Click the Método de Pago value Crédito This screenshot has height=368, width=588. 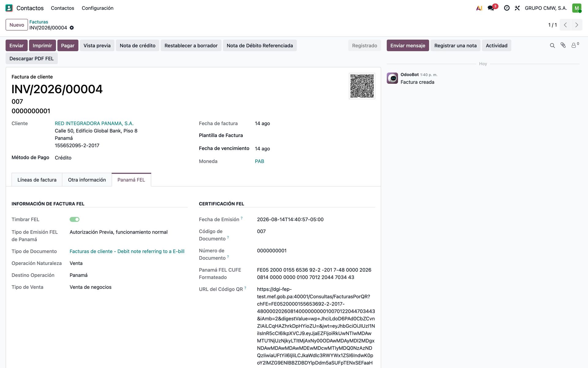(x=63, y=158)
